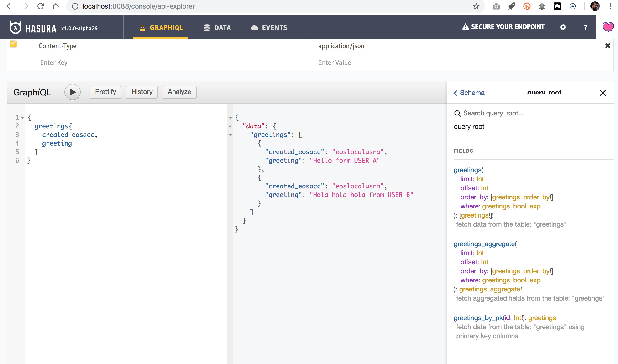Go to browser home page
This screenshot has width=618, height=364.
56,6
